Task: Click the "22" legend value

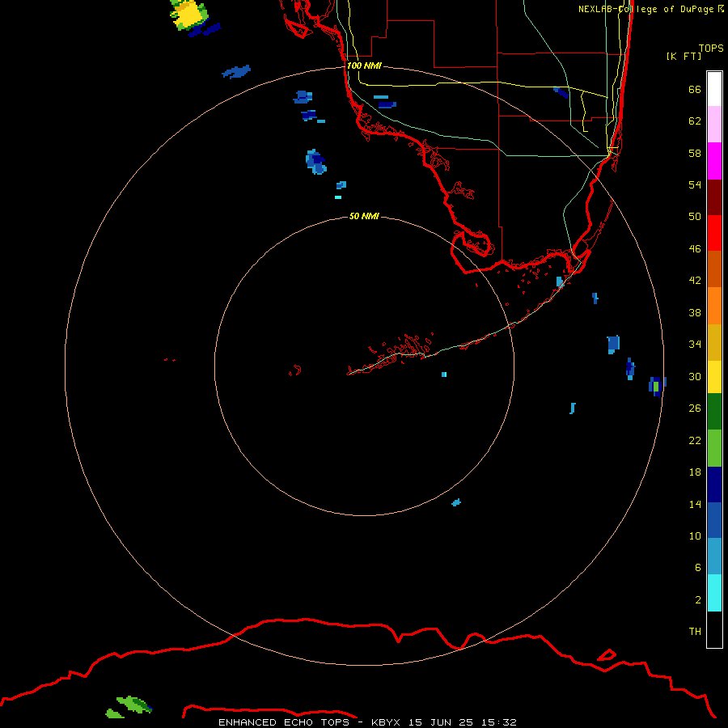Action: [x=695, y=440]
